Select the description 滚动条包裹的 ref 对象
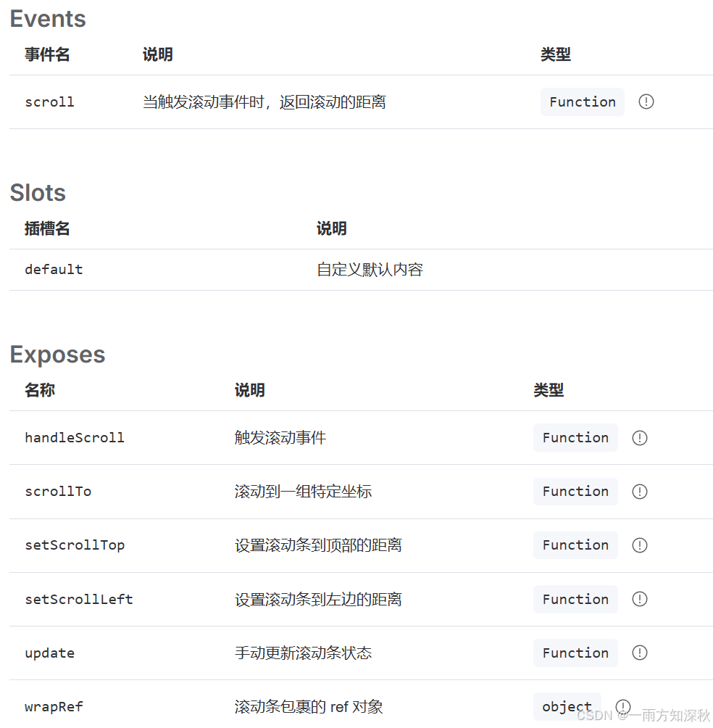 [x=309, y=707]
